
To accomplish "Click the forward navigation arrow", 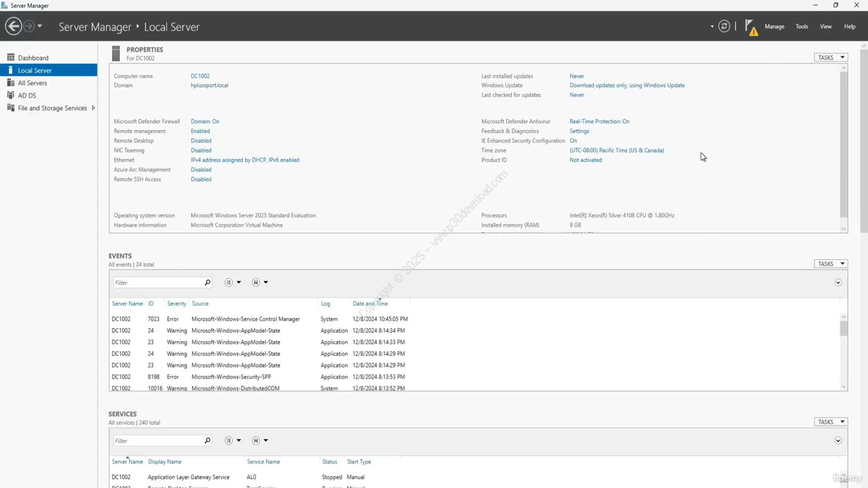I will pos(28,26).
